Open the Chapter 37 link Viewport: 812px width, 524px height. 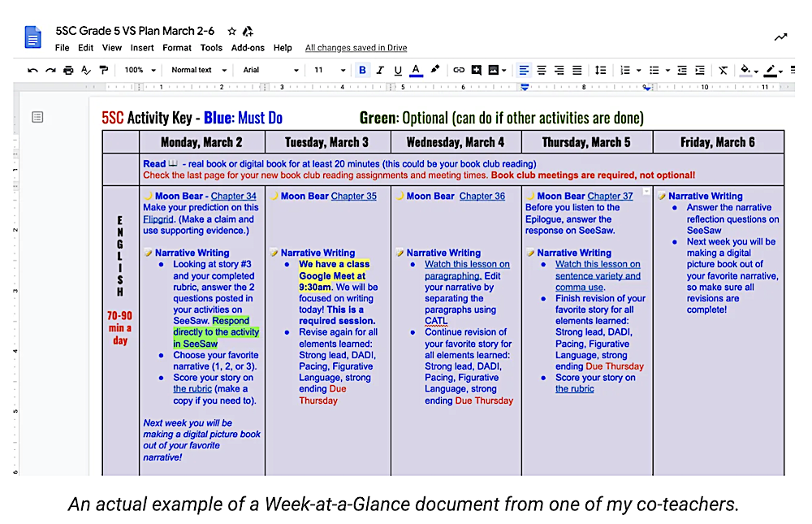click(x=610, y=197)
